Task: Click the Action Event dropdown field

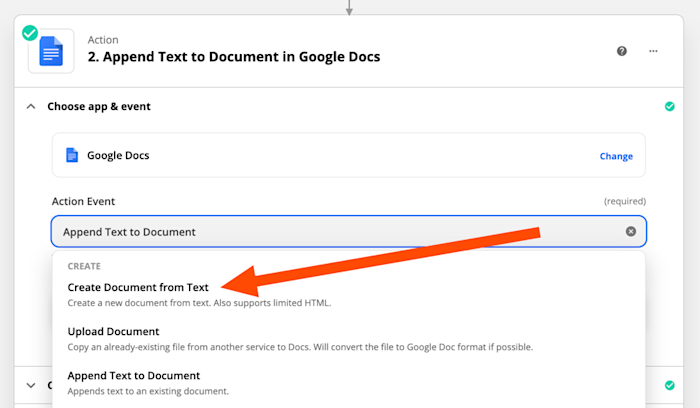Action: pos(349,231)
